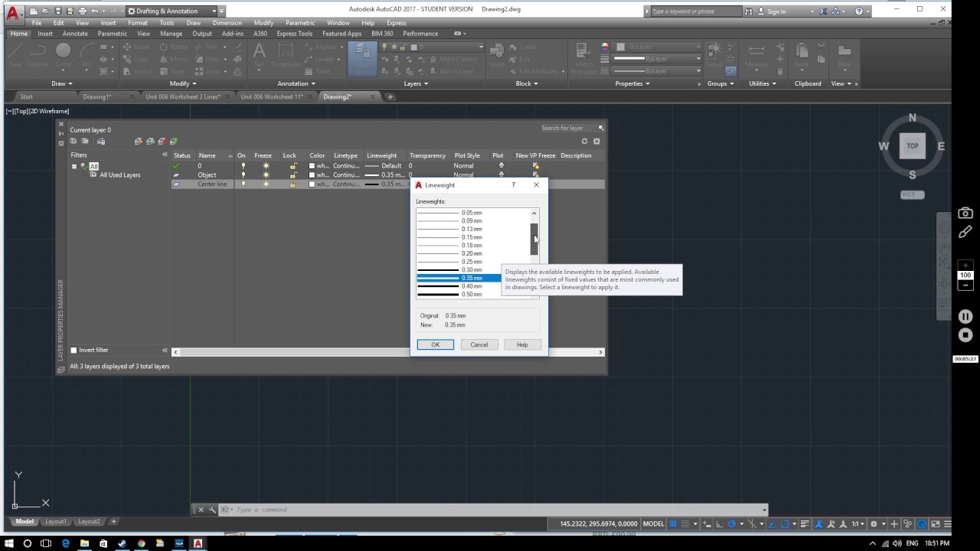
Task: Toggle Lock padlock for Object layer
Action: coord(293,174)
